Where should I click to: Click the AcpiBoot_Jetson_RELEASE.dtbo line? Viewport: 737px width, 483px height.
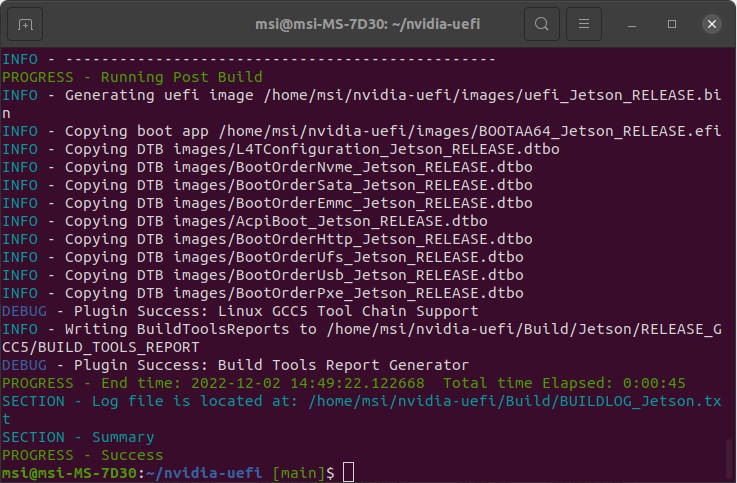244,221
